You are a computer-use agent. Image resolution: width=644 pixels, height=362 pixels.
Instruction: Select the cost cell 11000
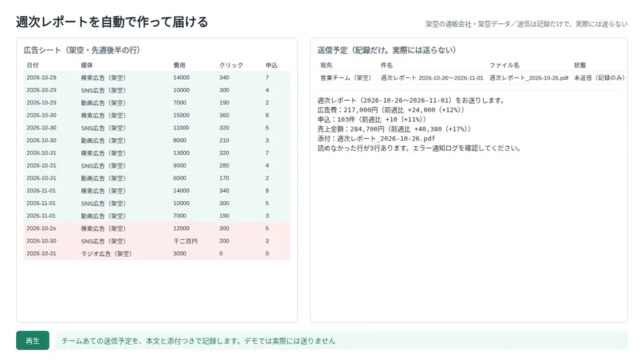point(181,128)
